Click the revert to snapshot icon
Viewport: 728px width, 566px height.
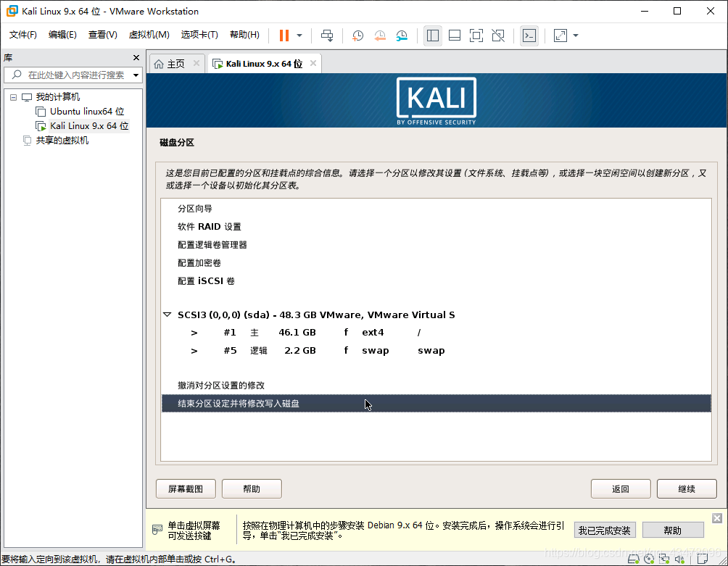(x=380, y=36)
